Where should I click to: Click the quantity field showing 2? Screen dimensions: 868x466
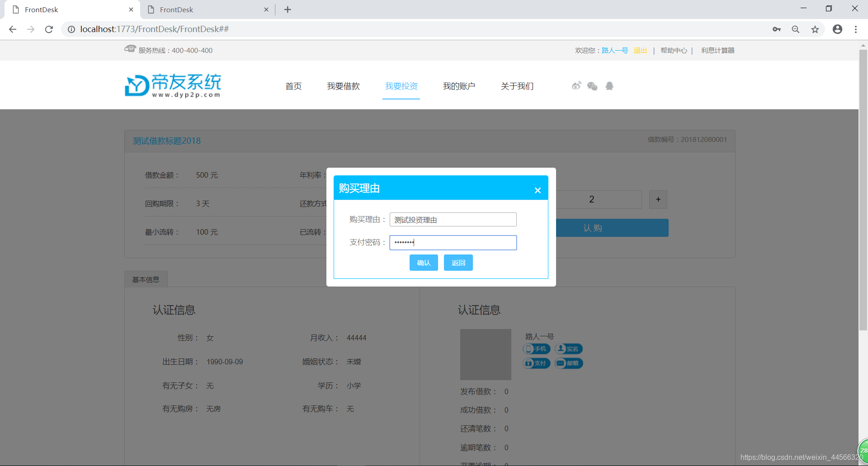(x=599, y=199)
